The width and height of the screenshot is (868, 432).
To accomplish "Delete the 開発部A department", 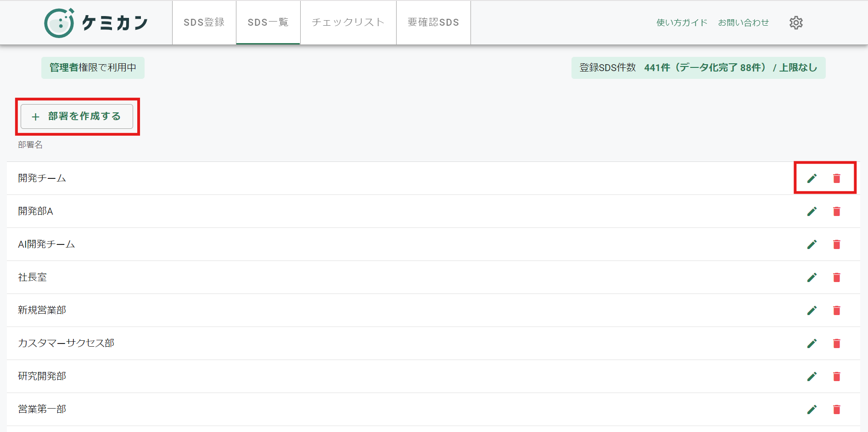I will 837,211.
